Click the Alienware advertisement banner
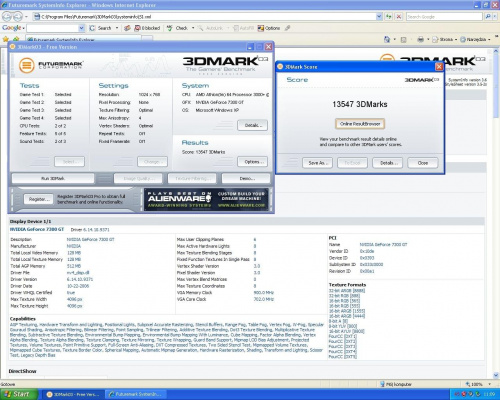The height and width of the screenshot is (400, 500). pos(206,199)
